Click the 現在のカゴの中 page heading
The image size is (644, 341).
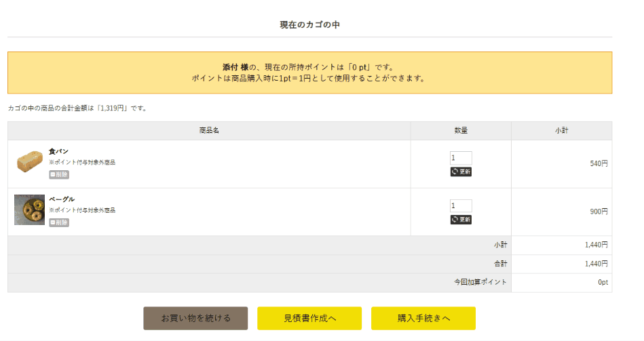click(309, 25)
